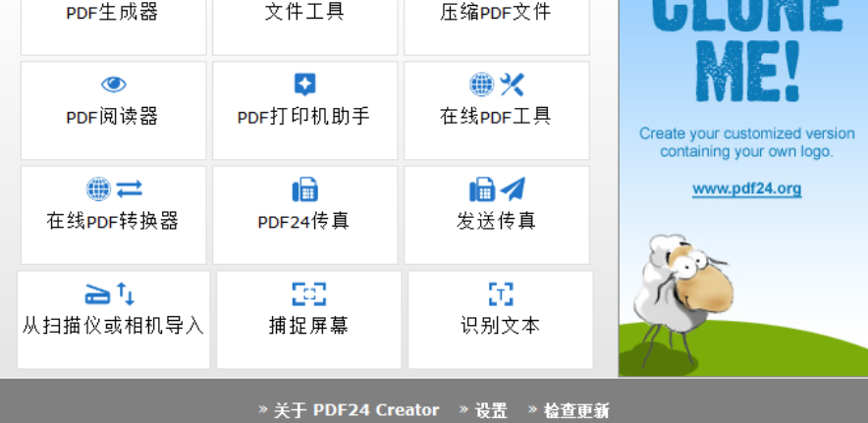868x423 pixels.
Task: Click the fax icon in 发送传真 tile
Action: click(x=482, y=189)
